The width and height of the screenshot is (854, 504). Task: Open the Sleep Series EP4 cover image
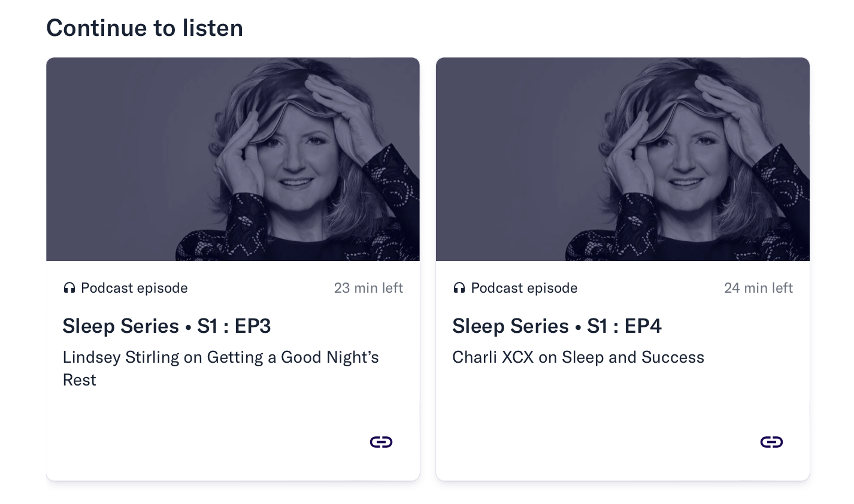[623, 159]
